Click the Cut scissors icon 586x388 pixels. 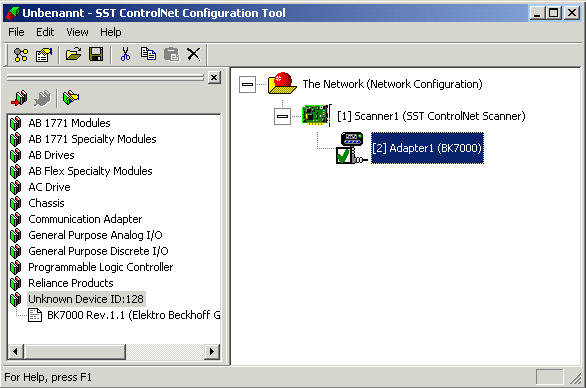(125, 55)
